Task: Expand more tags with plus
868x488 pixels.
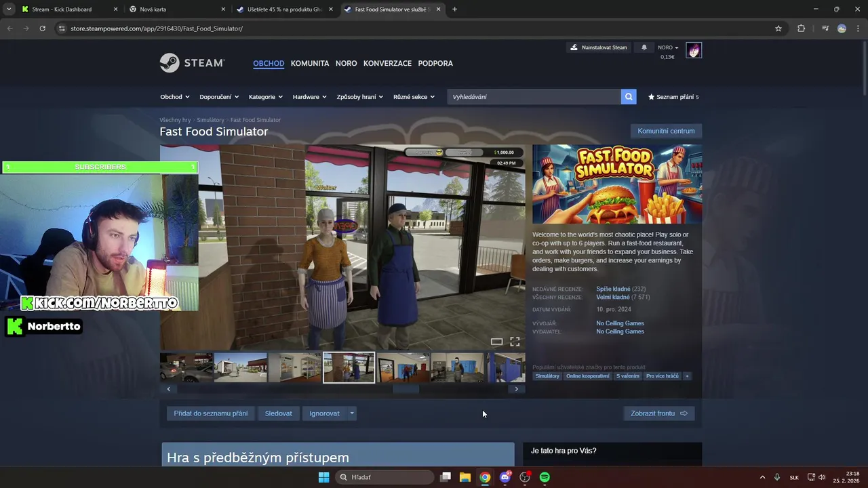Action: tap(687, 376)
